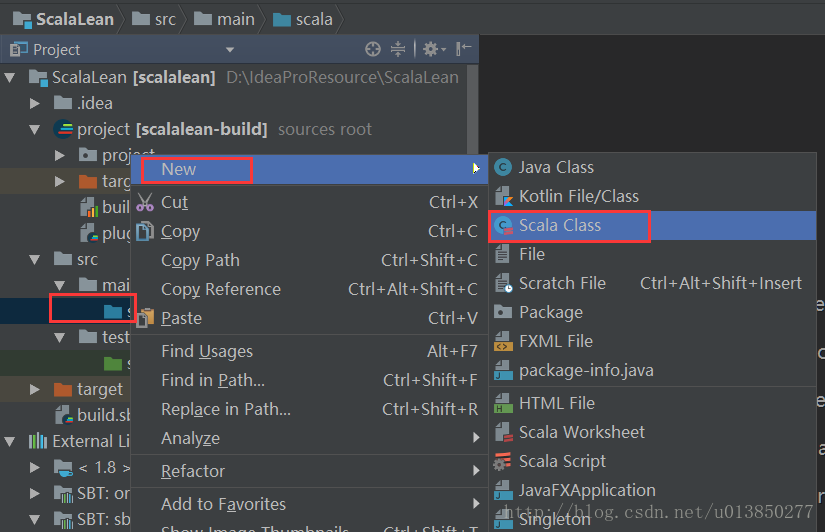This screenshot has height=532, width=825.
Task: Collapse the src folder
Action: pos(35,259)
